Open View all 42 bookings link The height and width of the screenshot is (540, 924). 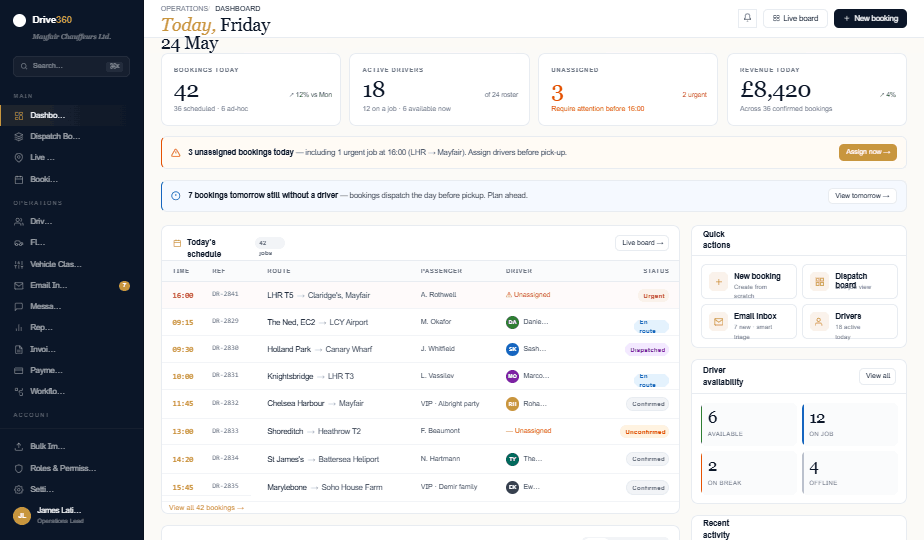click(x=206, y=508)
